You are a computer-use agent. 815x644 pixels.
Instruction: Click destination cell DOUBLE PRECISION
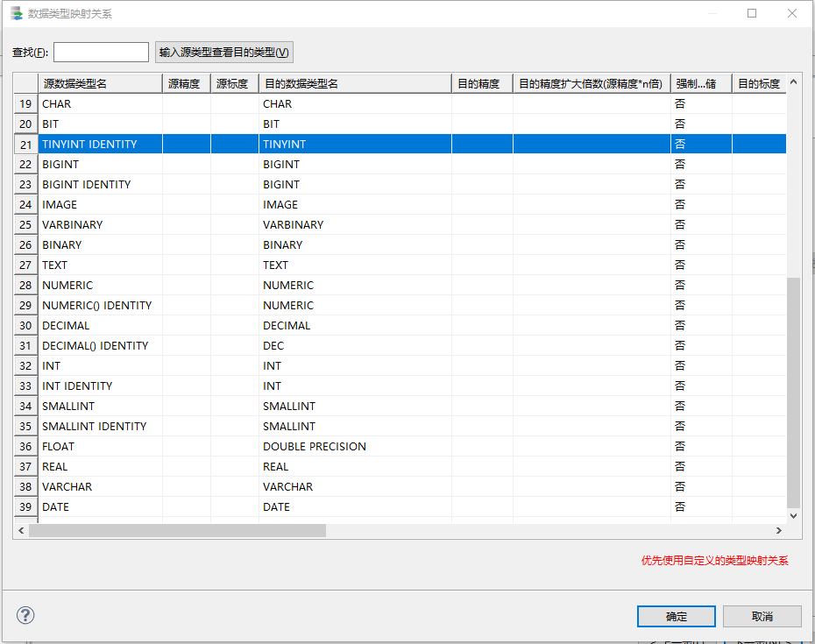(356, 447)
